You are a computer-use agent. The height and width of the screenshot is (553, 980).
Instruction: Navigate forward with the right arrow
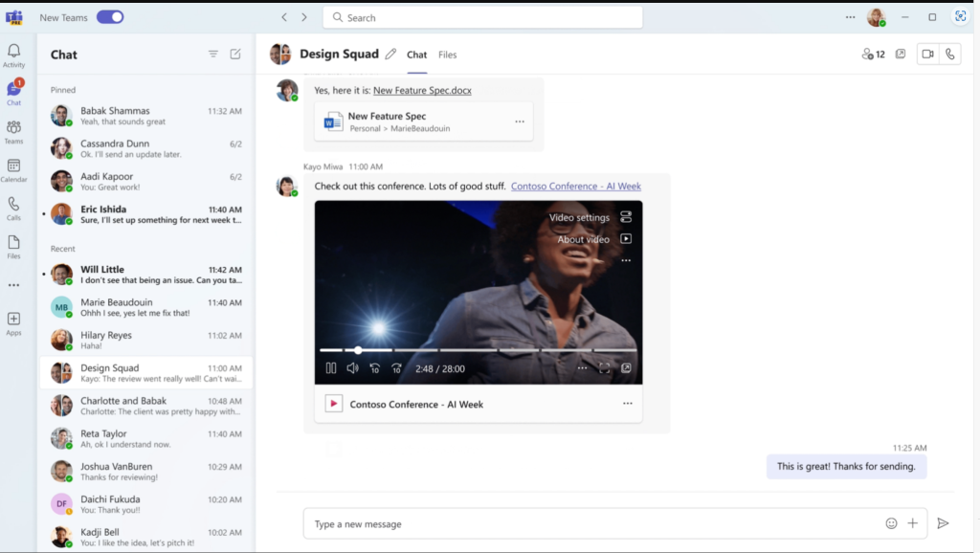[304, 17]
